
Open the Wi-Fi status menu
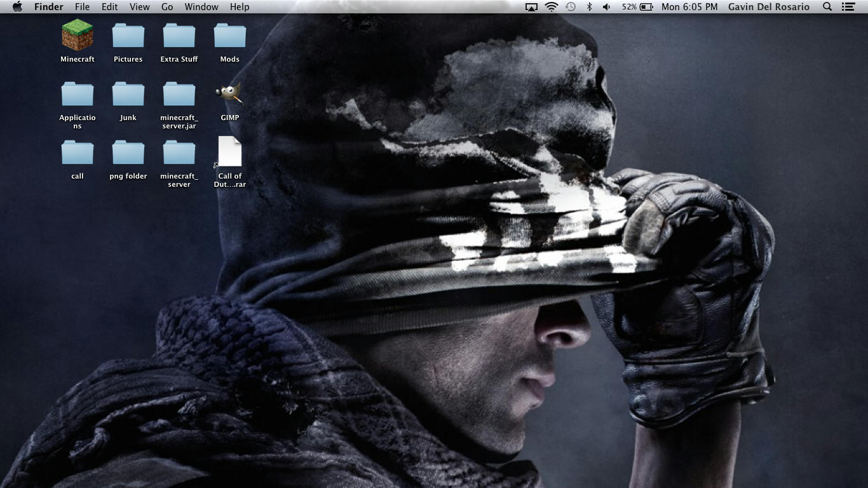[x=552, y=7]
